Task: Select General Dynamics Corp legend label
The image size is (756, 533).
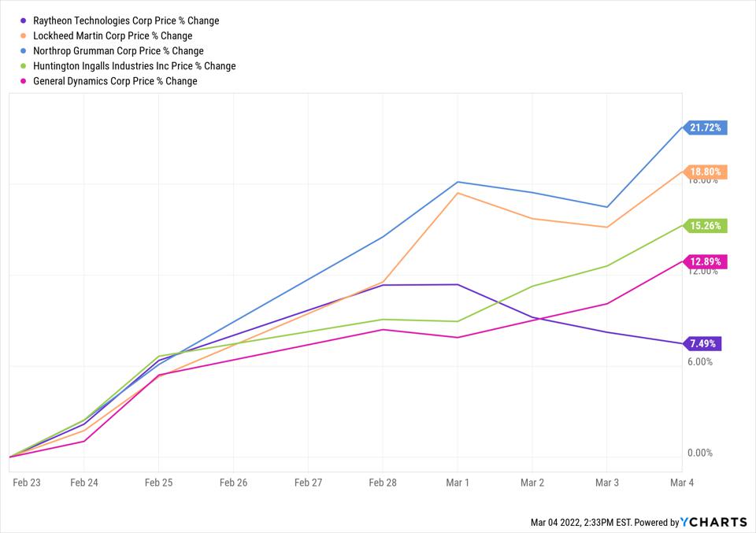Action: click(115, 81)
